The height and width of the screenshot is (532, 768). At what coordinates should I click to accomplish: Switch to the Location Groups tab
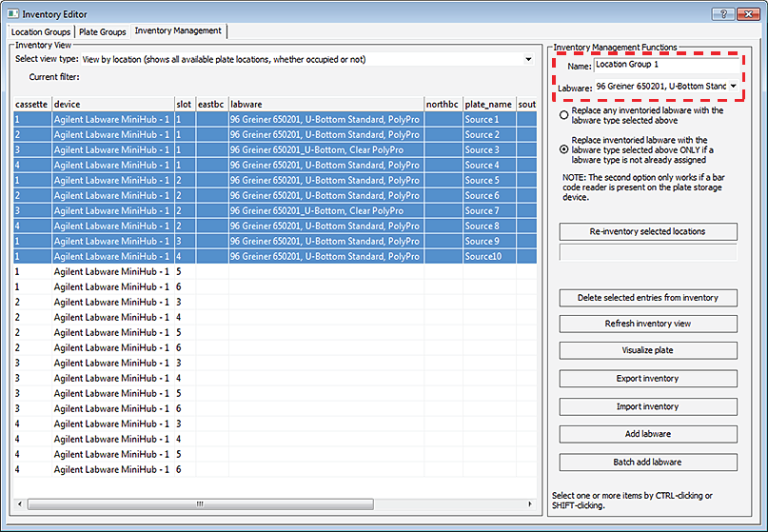(x=40, y=31)
